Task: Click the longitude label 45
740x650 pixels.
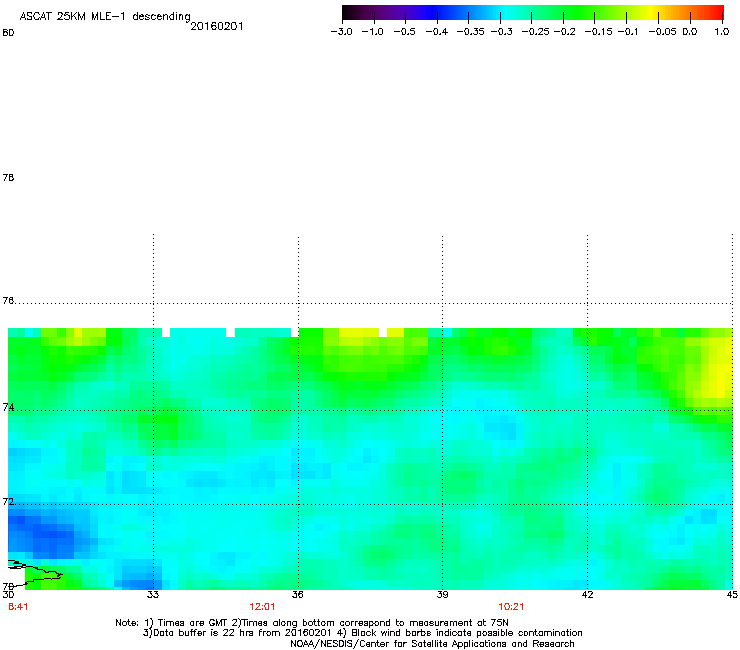Action: 732,595
